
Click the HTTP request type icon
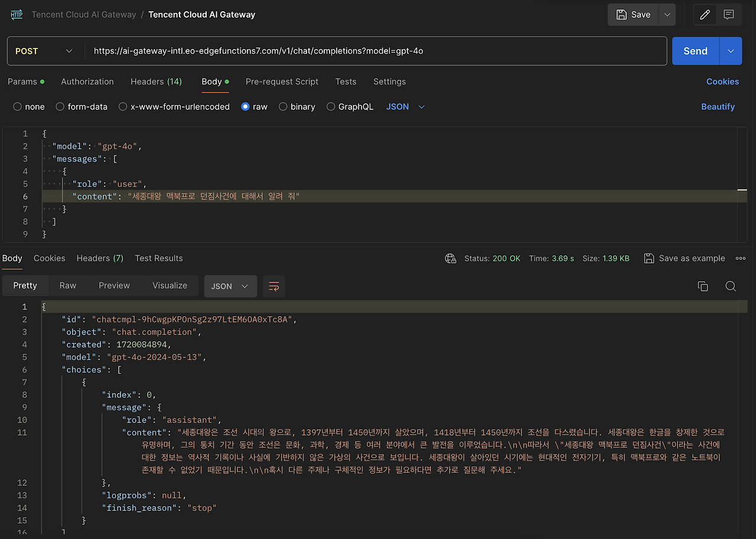[x=17, y=15]
